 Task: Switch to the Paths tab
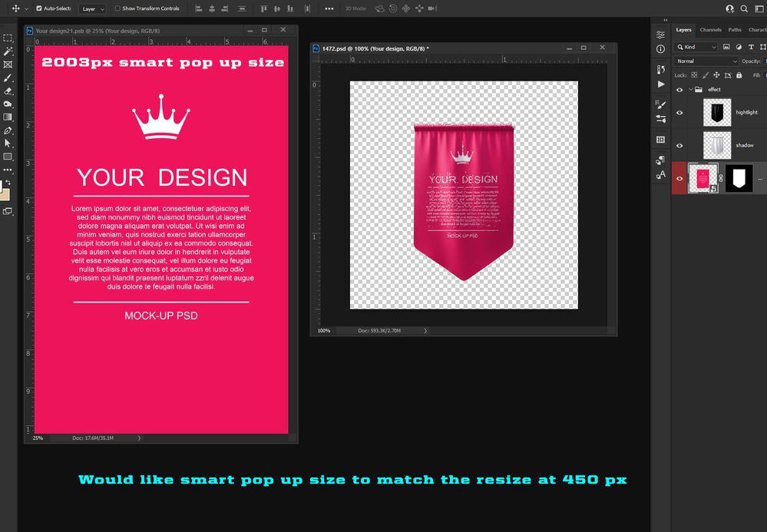tap(734, 30)
